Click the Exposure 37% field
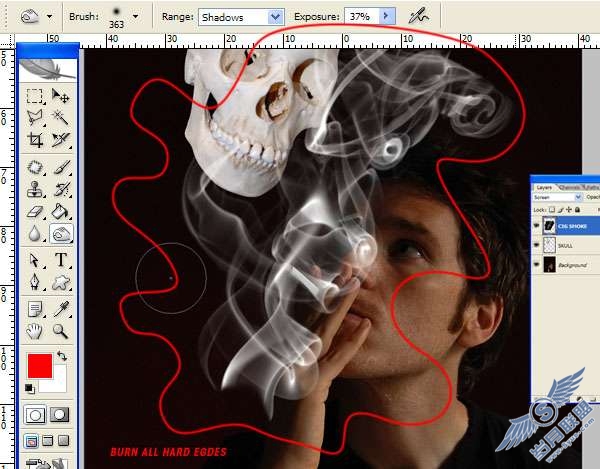This screenshot has height=469, width=600. (362, 16)
